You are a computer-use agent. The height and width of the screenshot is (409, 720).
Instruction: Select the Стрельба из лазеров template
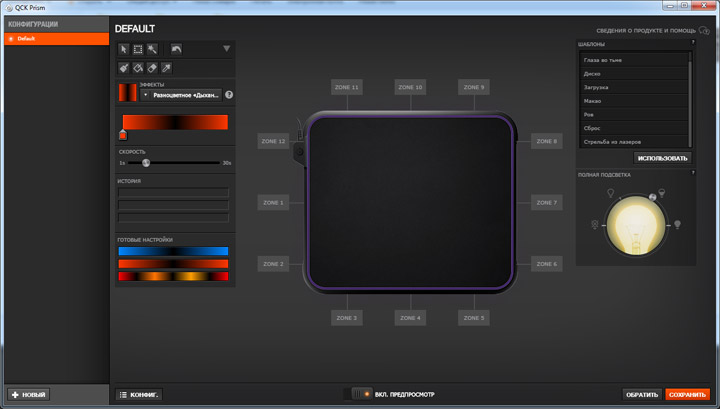[x=634, y=142]
